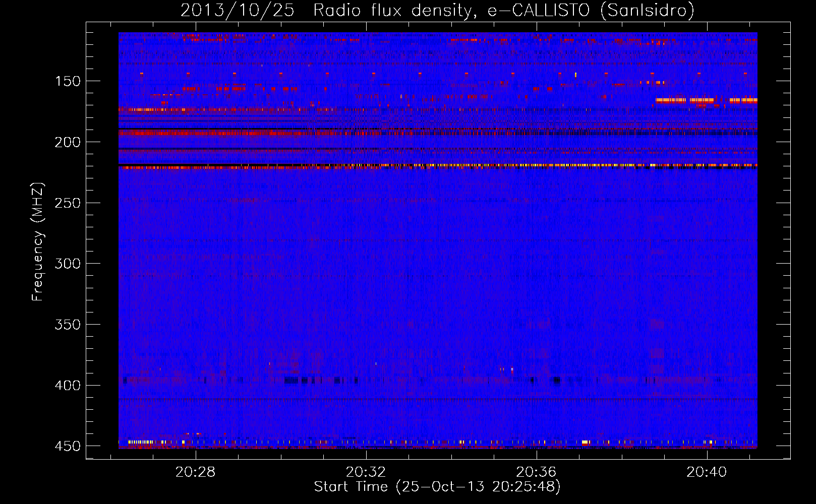The height and width of the screenshot is (504, 816).
Task: Click the plot title '2013/10/25 Radio flux density'
Action: click(326, 11)
